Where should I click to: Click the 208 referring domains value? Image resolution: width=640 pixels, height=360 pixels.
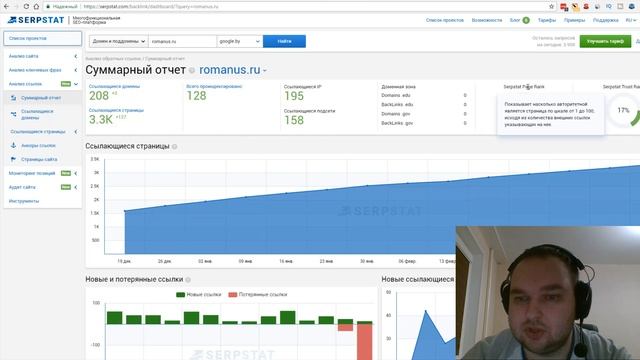point(99,96)
